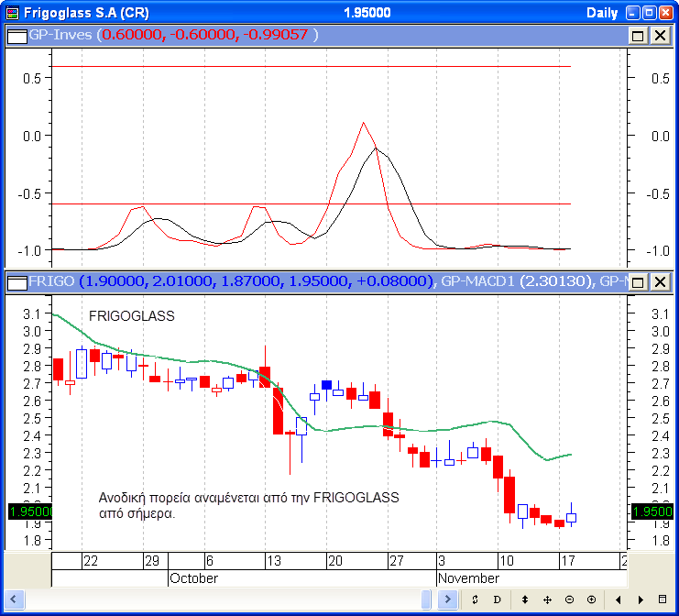
Task: Click the four-way pan chart icon
Action: point(547,599)
